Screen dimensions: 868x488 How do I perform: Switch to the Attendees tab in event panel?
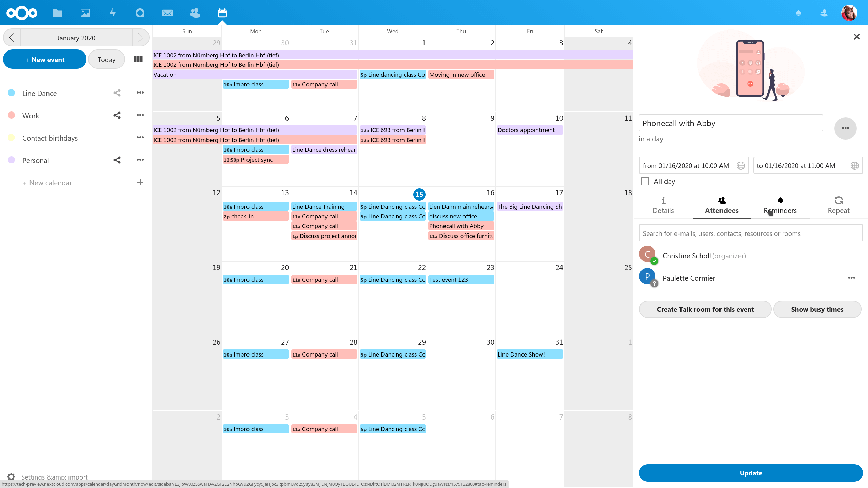[x=722, y=205]
